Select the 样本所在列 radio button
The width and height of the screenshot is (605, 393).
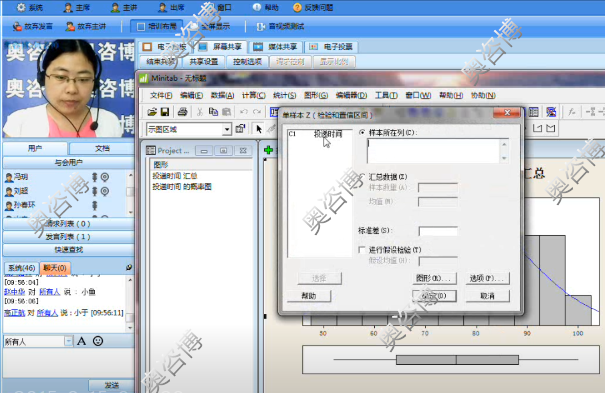click(x=362, y=132)
